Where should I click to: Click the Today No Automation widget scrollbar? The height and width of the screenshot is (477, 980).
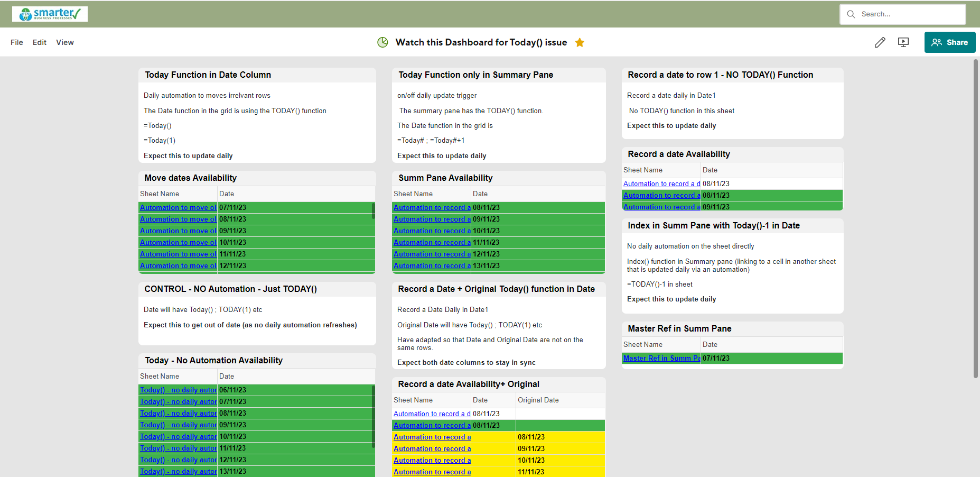tap(374, 417)
